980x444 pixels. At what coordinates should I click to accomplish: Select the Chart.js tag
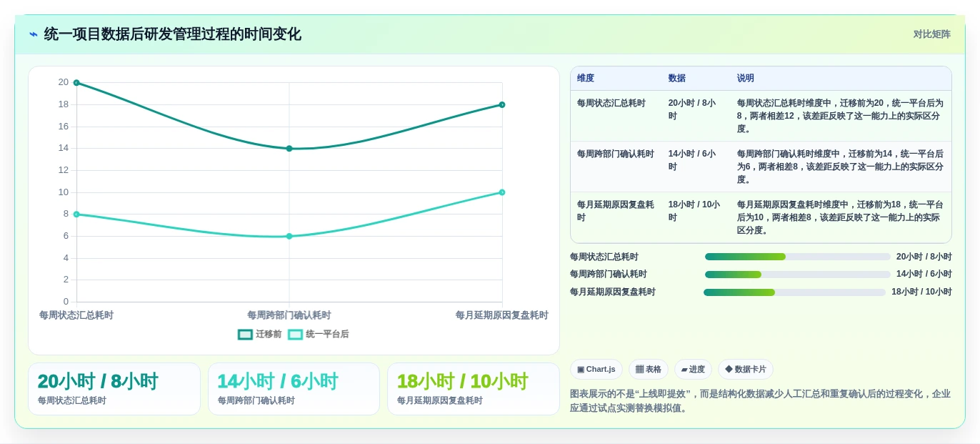point(596,369)
